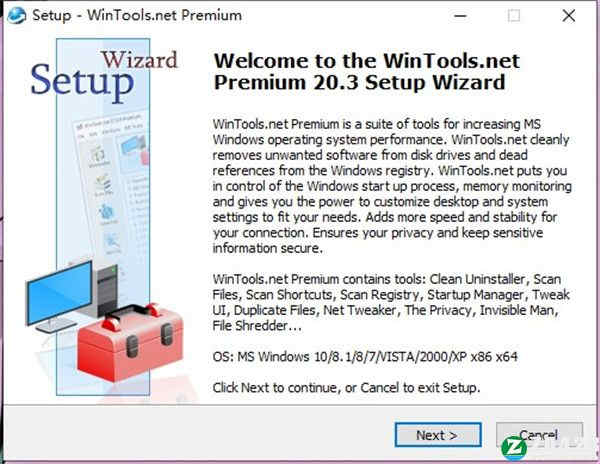The width and height of the screenshot is (600, 464).
Task: Click the WinTools.net globe icon in title bar
Action: (x=16, y=16)
